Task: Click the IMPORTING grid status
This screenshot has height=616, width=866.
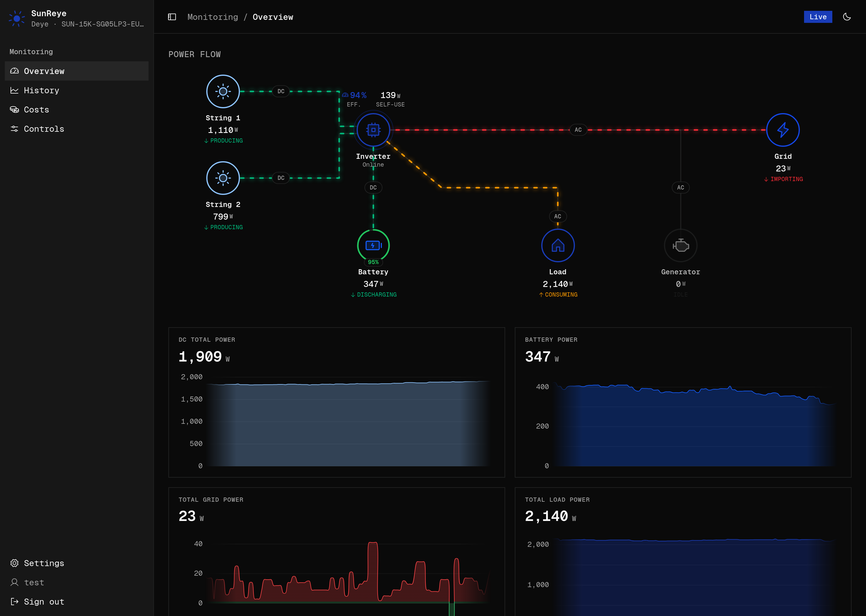Action: tap(783, 179)
